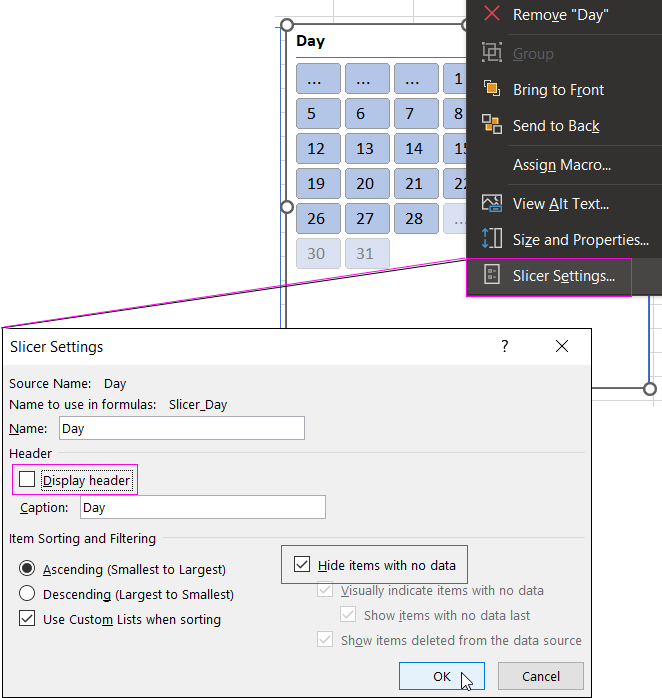Click the Slicer Settings icon

click(491, 275)
